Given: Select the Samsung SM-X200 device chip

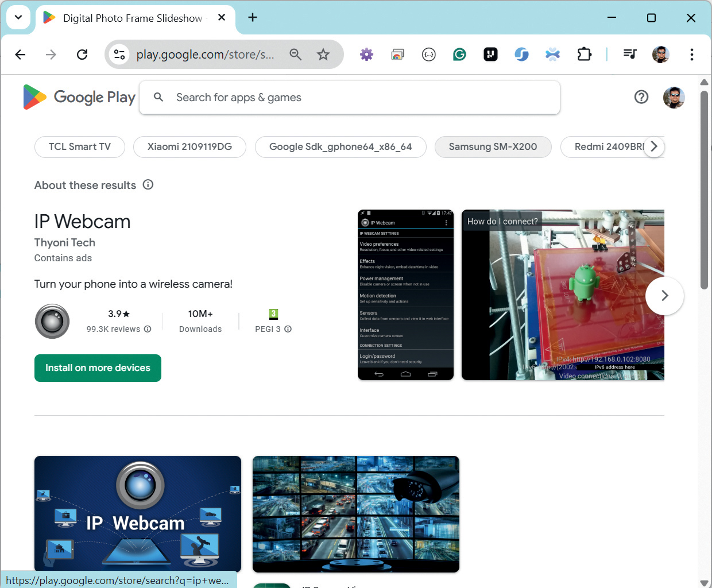Looking at the screenshot, I should tap(493, 146).
